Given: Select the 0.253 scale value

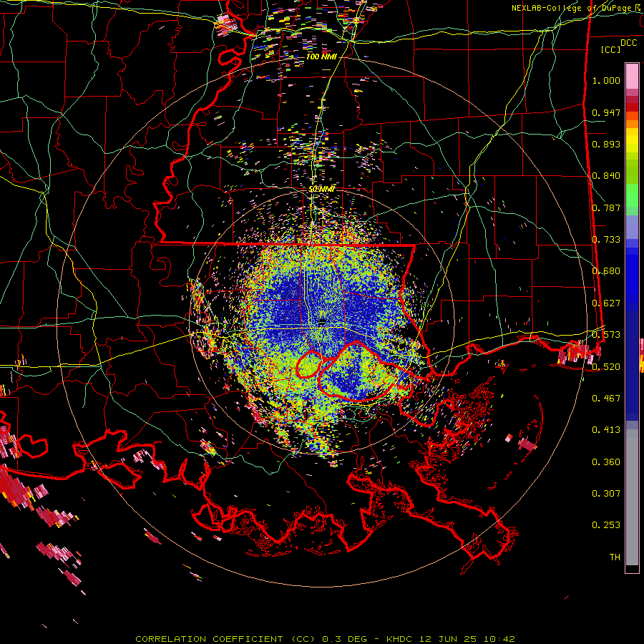Looking at the screenshot, I should coord(606,525).
